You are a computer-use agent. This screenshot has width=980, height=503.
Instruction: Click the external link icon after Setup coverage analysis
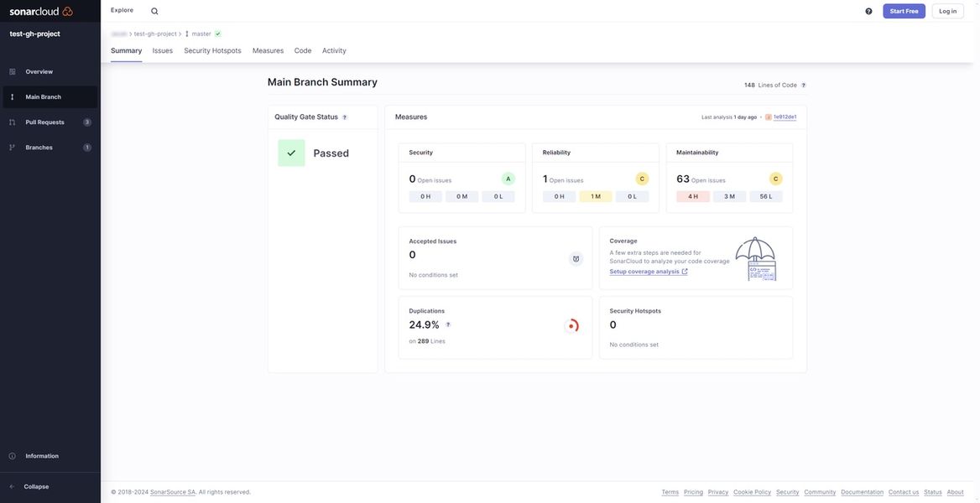tap(685, 272)
